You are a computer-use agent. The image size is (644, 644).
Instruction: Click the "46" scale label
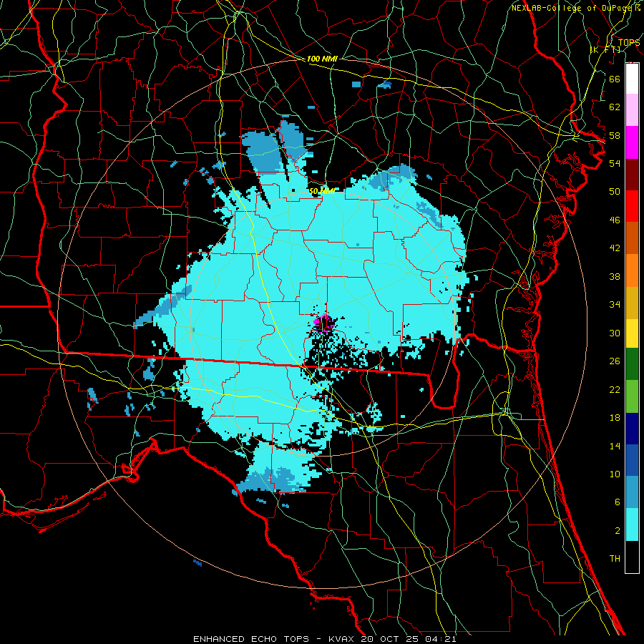click(615, 220)
